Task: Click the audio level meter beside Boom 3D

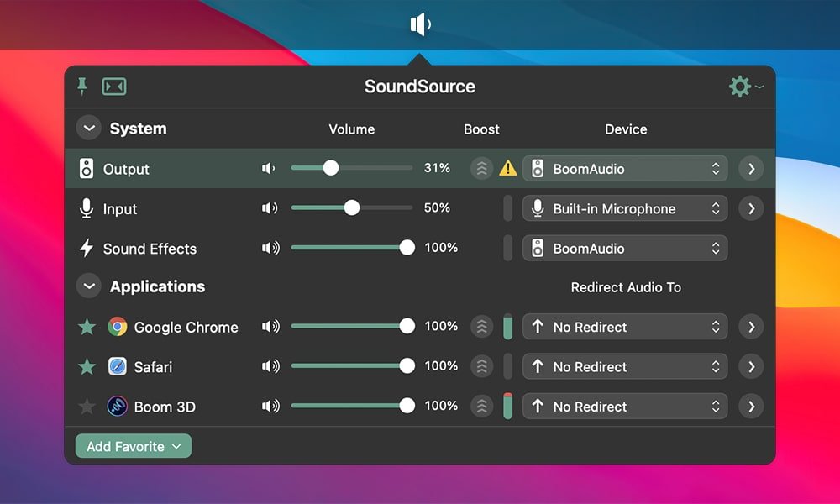Action: click(x=508, y=407)
